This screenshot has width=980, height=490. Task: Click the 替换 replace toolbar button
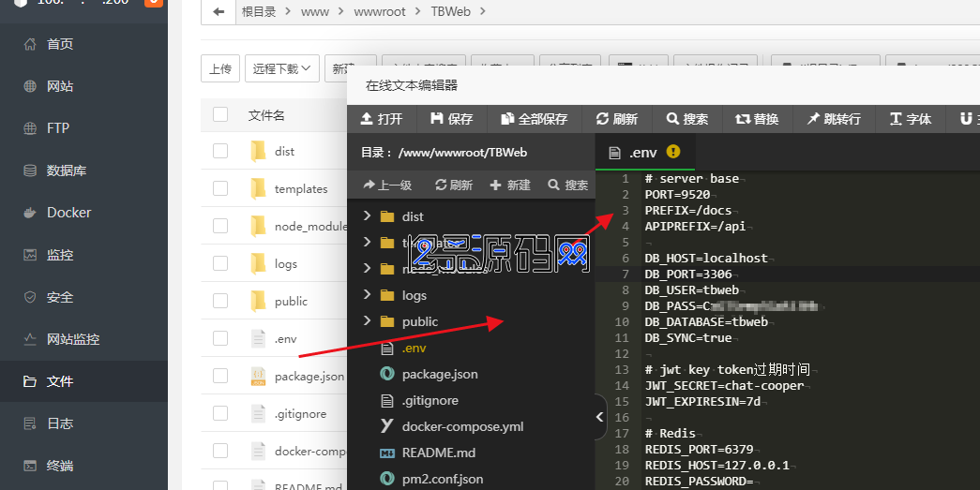(758, 119)
